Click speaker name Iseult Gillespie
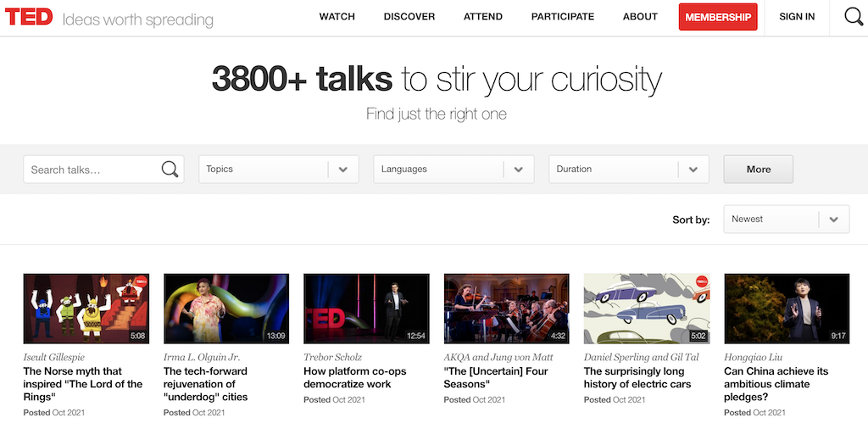The image size is (868, 423). [53, 357]
